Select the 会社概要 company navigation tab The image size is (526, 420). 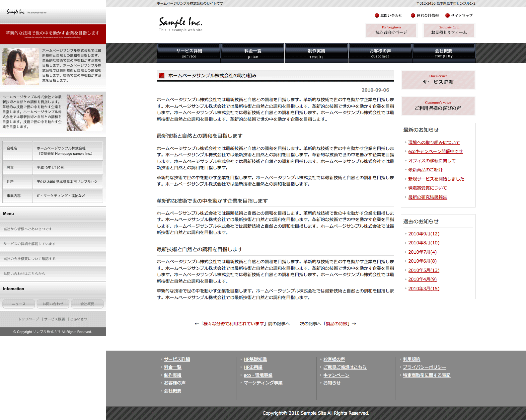coord(443,53)
